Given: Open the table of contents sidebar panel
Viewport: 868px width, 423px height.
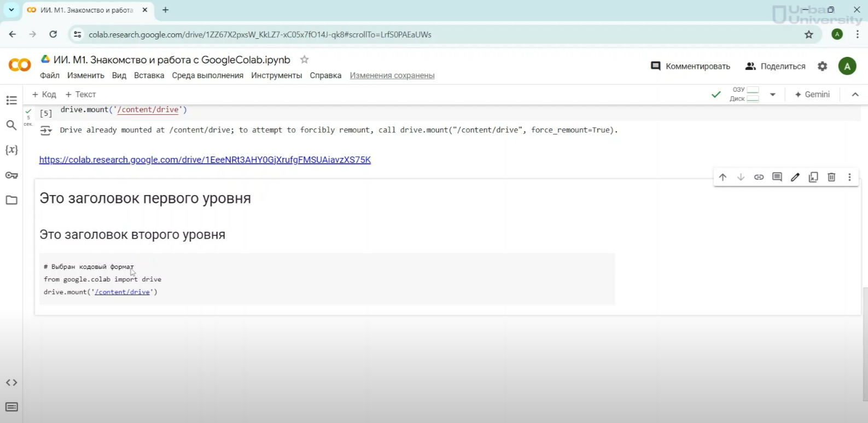Looking at the screenshot, I should click(11, 101).
